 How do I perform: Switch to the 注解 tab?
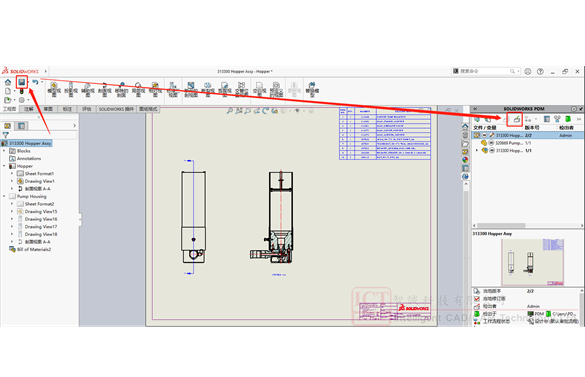click(x=29, y=109)
